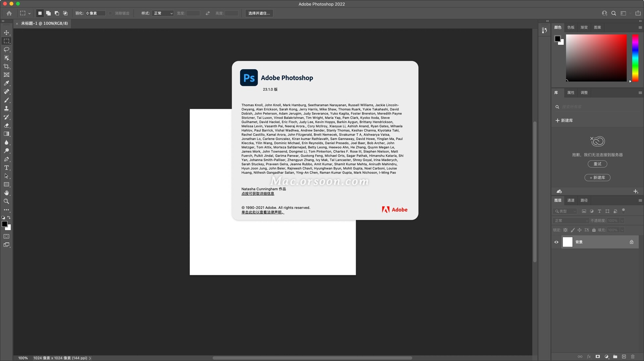Click the 重试 button in Libraries panel
Image resolution: width=644 pixels, height=361 pixels.
tap(597, 164)
